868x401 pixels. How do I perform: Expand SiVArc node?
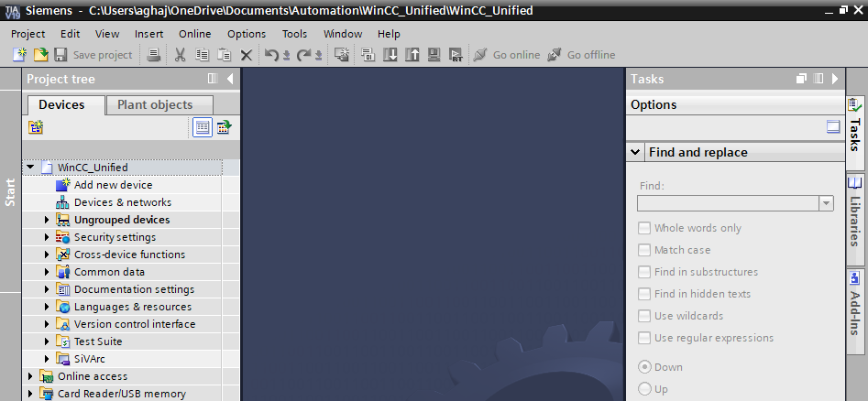[47, 359]
